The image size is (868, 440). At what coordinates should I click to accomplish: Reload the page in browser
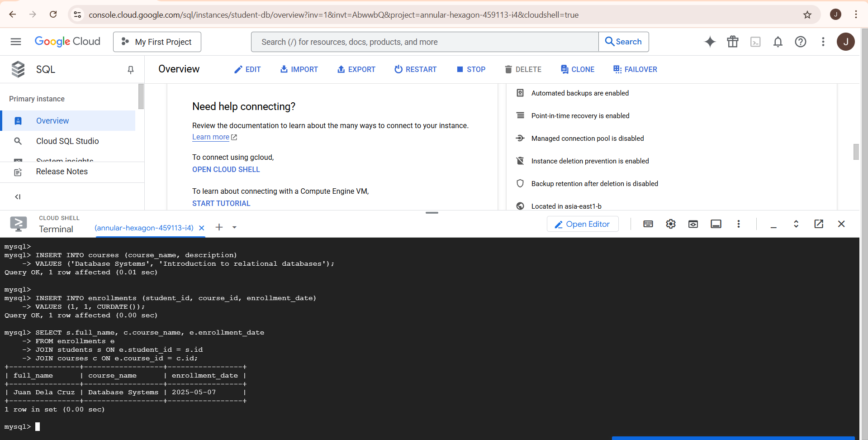point(53,14)
